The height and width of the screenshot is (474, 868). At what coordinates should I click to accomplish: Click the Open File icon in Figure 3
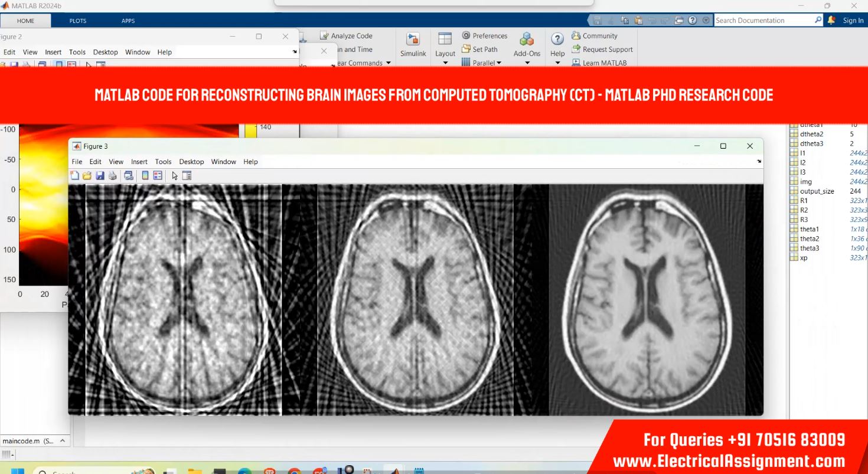pyautogui.click(x=87, y=175)
